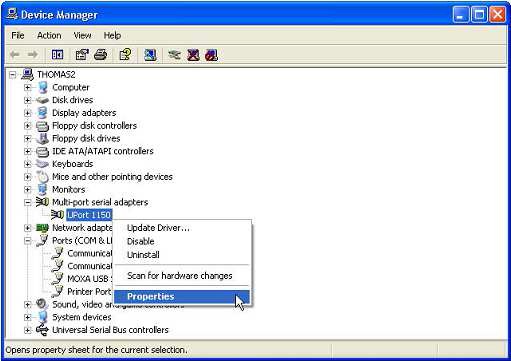Open the Action menu
The height and width of the screenshot is (361, 511).
[49, 35]
